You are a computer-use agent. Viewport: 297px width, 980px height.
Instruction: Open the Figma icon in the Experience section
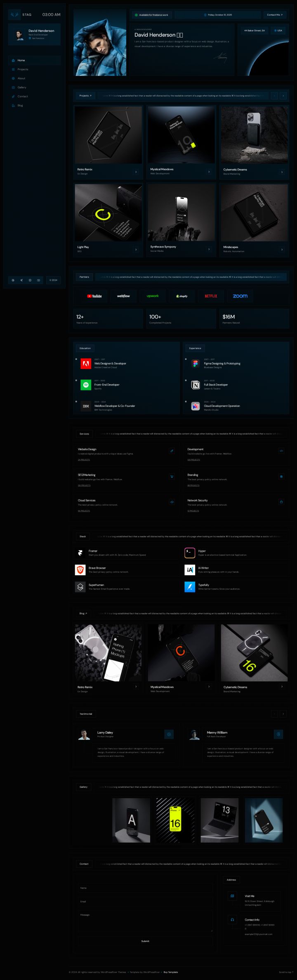[x=196, y=364]
